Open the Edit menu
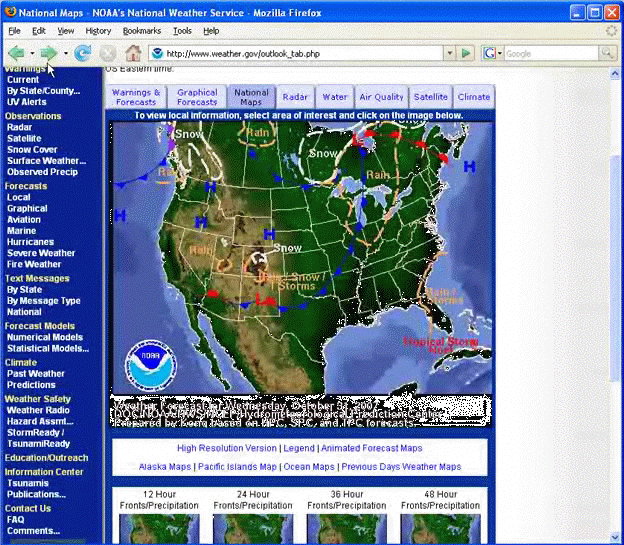This screenshot has height=545, width=624. 39,31
